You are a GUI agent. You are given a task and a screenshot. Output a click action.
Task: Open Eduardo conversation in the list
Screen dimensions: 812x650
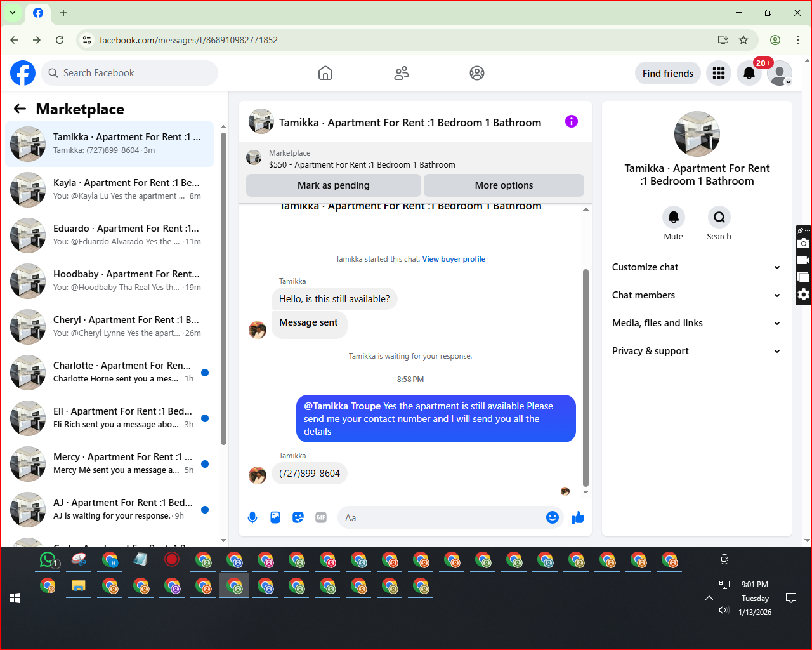coord(110,235)
